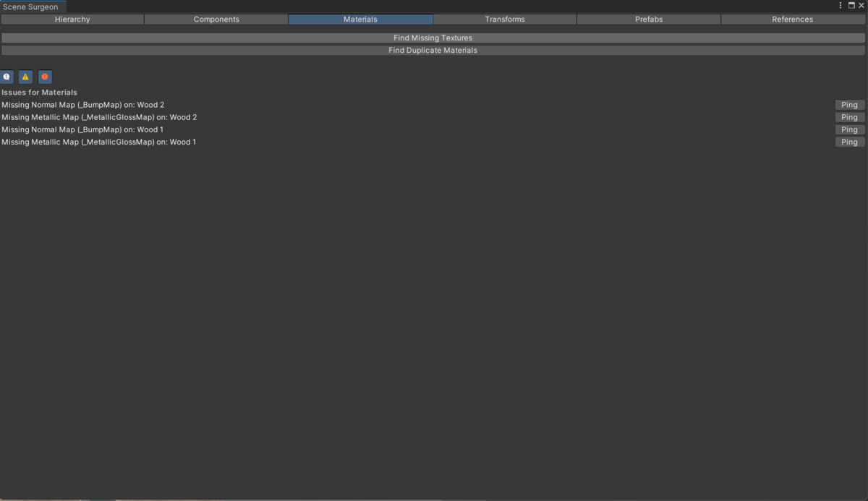Ping the Missing Normal Map on Wood 1
This screenshot has height=501, width=868.
coord(849,129)
